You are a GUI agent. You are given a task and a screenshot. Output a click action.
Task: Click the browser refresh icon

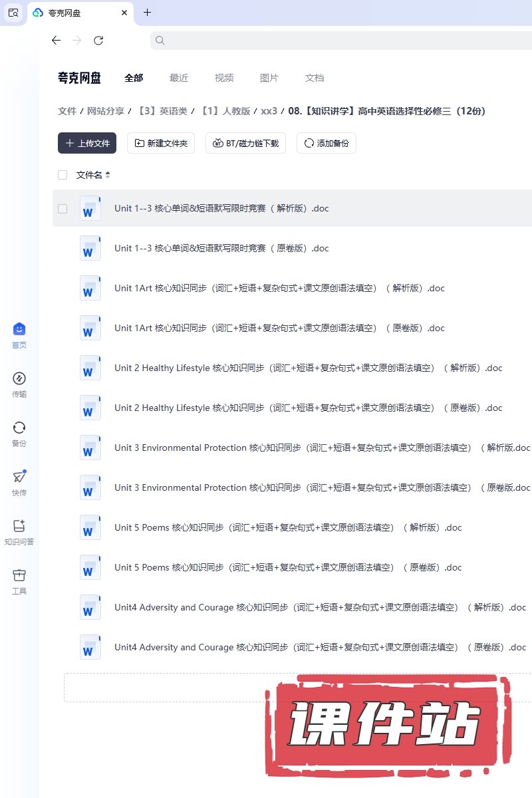pos(98,41)
